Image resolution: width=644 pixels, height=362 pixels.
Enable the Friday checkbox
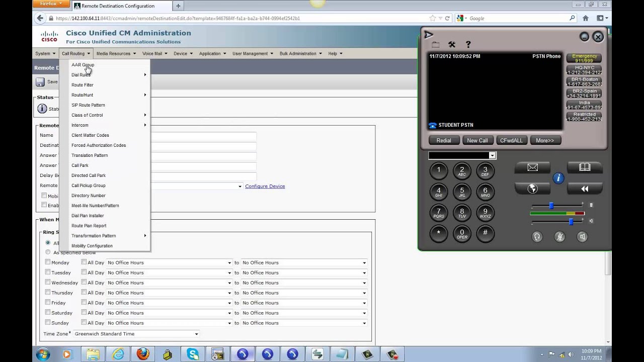[x=48, y=302]
